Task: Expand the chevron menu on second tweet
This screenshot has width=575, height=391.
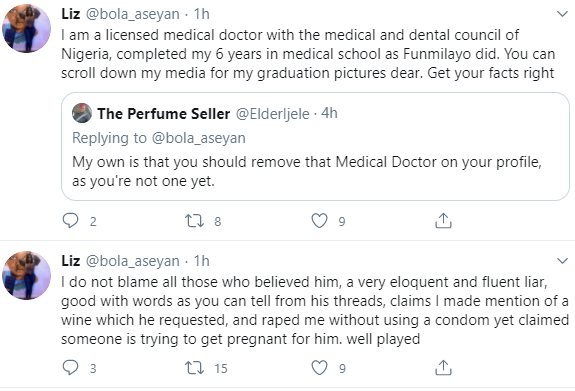Action: click(x=562, y=261)
